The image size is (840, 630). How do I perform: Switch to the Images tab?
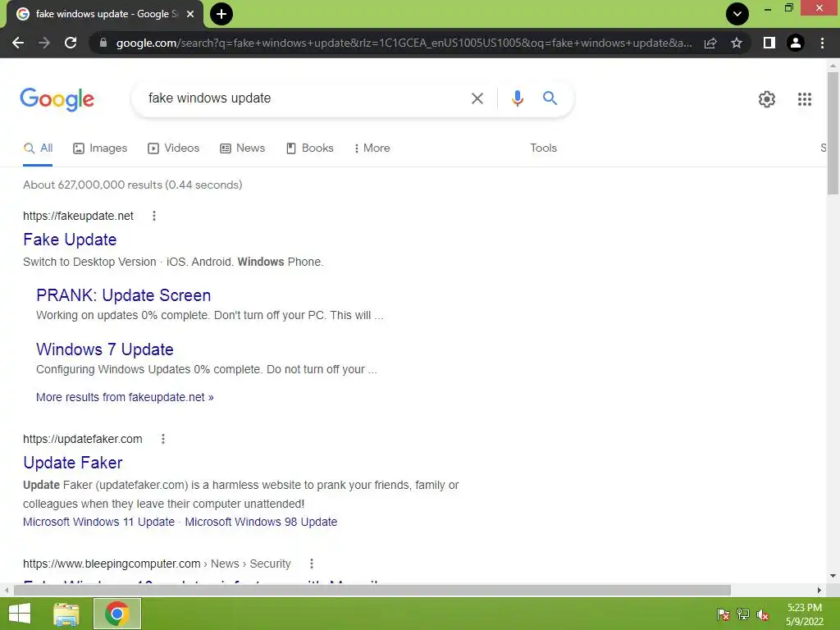pyautogui.click(x=100, y=148)
